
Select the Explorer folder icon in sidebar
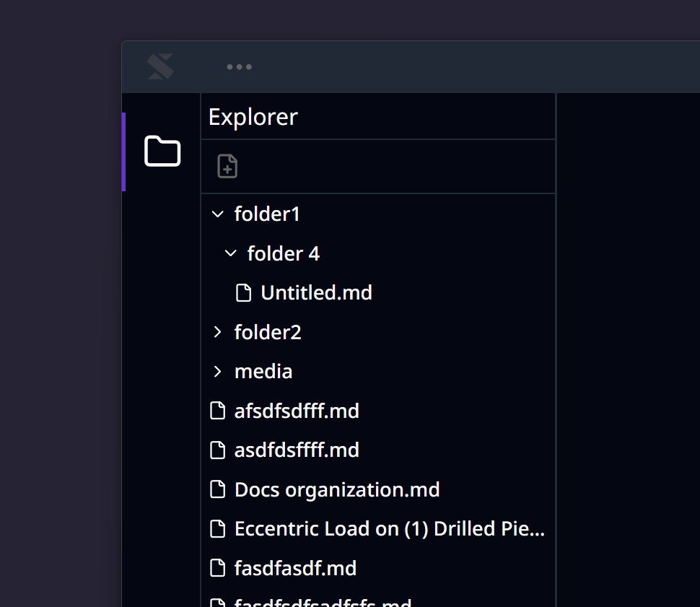click(162, 151)
